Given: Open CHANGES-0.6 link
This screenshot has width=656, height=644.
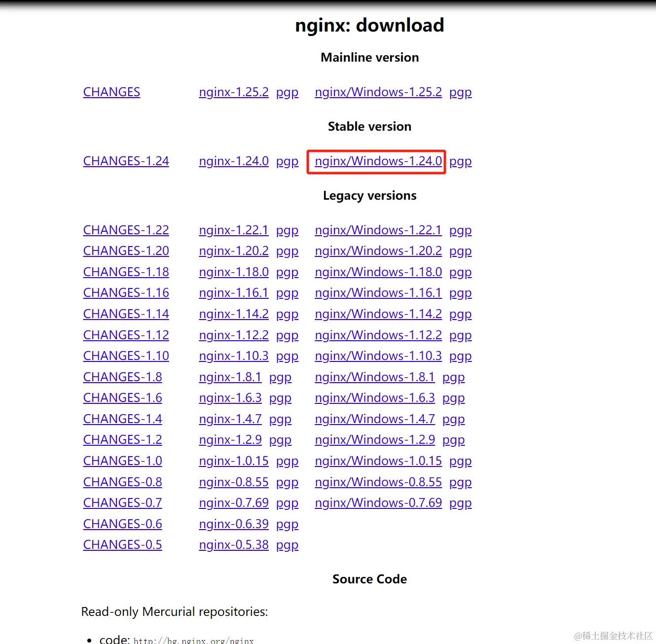Looking at the screenshot, I should pyautogui.click(x=122, y=524).
